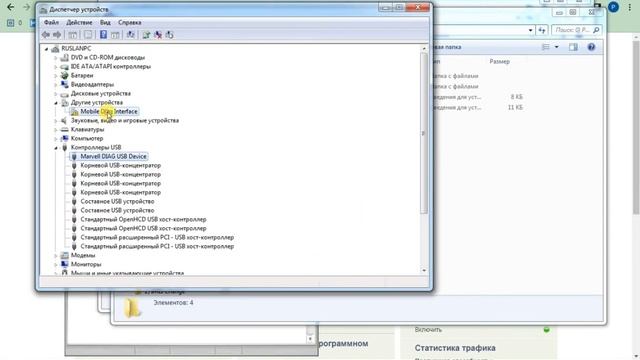Screen dimensions: 640x360
Task: Collapse the Контроллеры USB node
Action: (56, 147)
